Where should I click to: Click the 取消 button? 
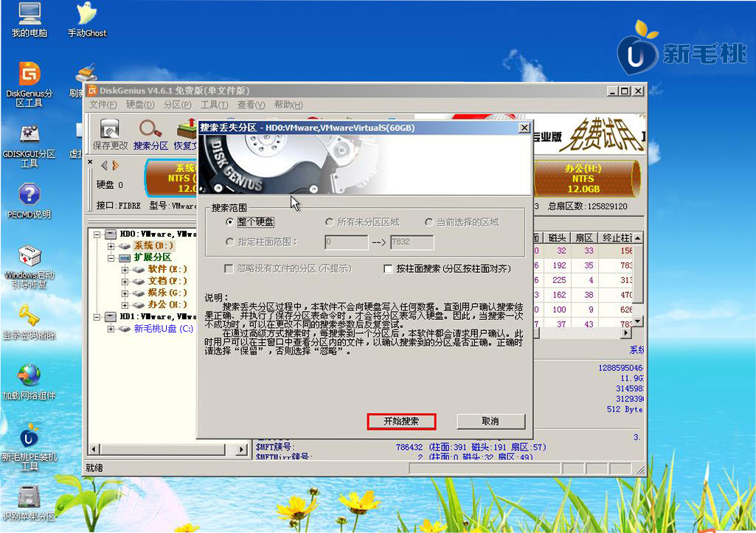click(490, 421)
